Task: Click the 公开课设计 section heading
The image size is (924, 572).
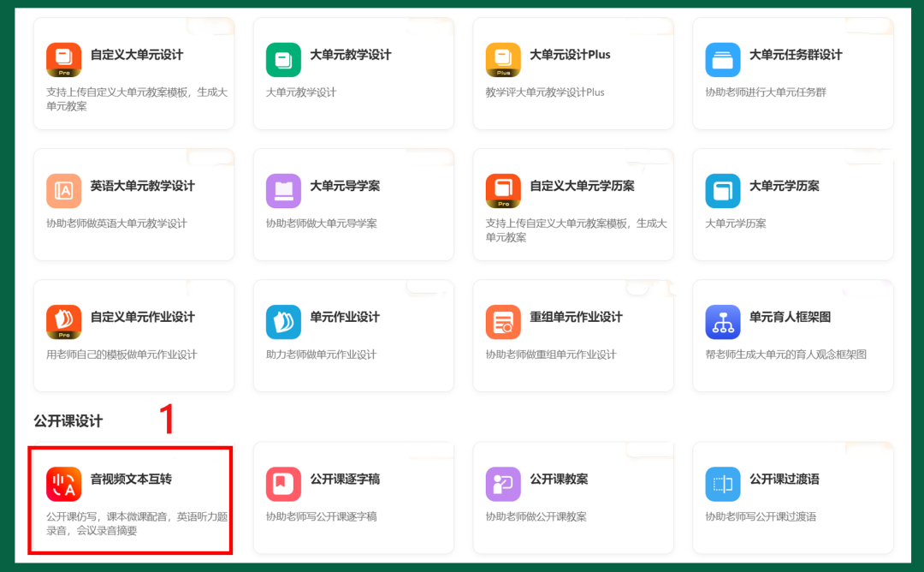Action: [x=67, y=421]
